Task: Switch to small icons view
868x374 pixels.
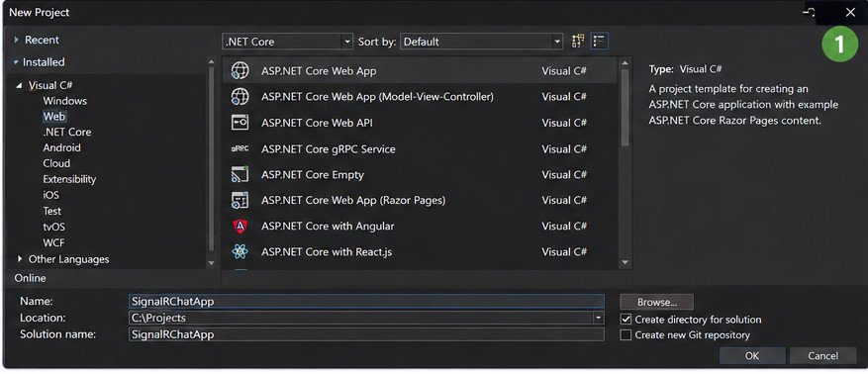Action: click(x=578, y=41)
